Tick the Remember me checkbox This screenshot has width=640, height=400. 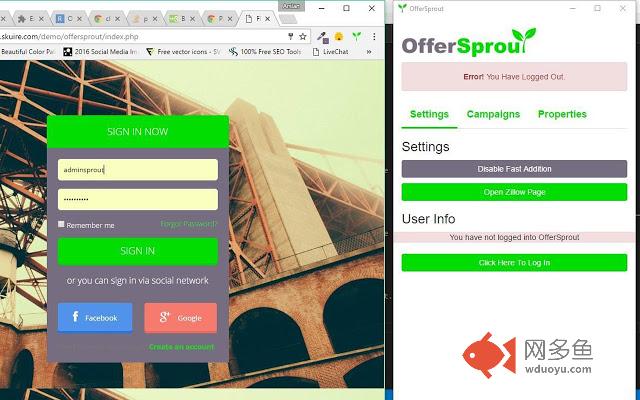coord(62,225)
